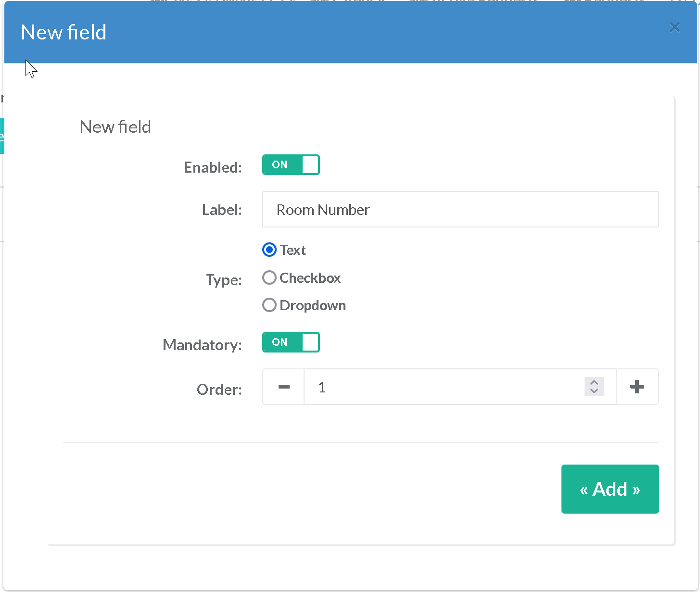The height and width of the screenshot is (592, 700).
Task: Decrease order with the minus icon
Action: (x=284, y=387)
